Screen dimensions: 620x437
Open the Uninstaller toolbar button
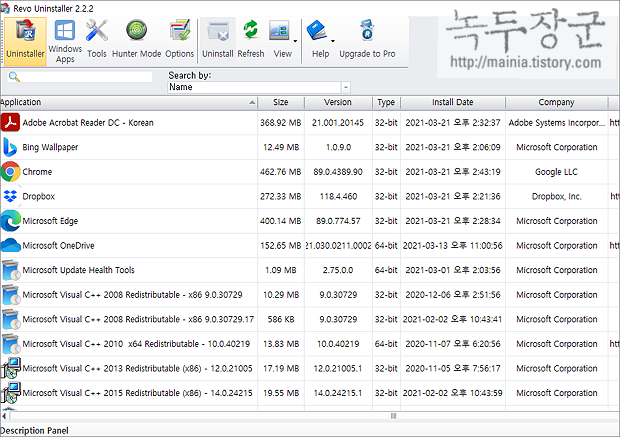tap(25, 41)
